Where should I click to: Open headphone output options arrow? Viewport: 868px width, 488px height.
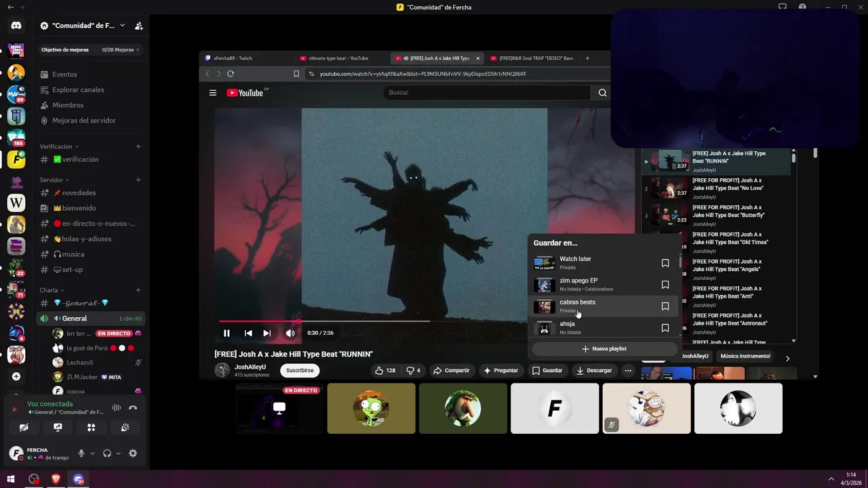[x=118, y=453]
